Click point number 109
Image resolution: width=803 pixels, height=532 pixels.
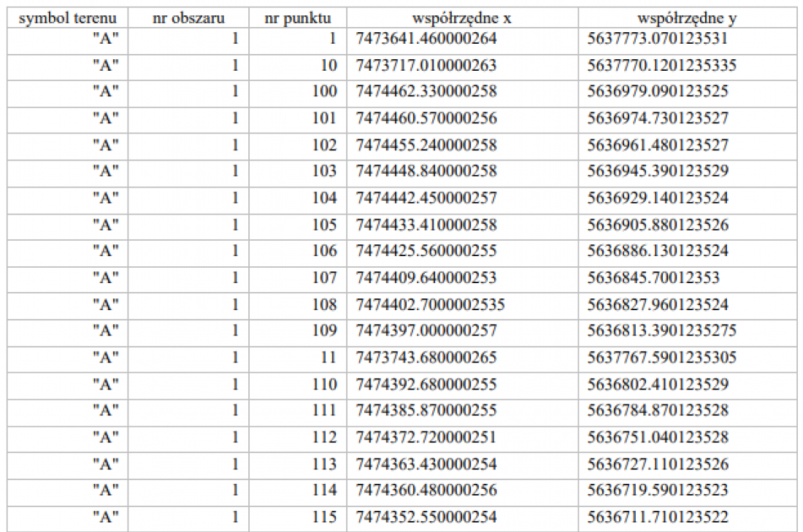[325, 331]
